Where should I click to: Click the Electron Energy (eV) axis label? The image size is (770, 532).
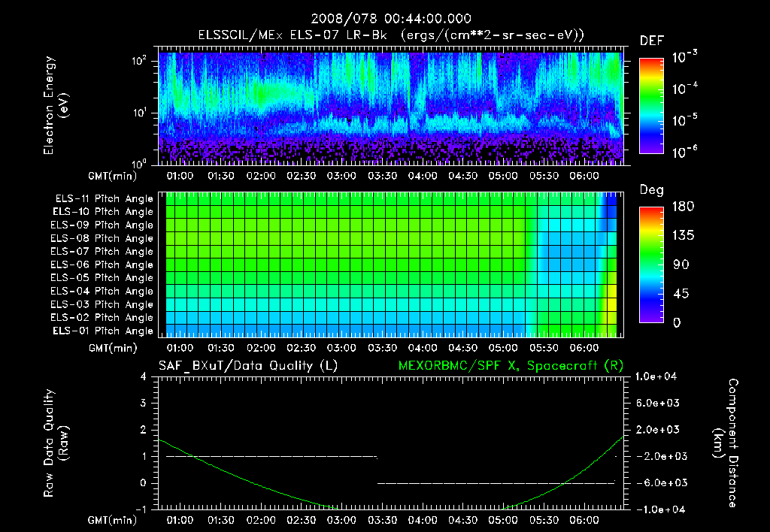(x=56, y=105)
